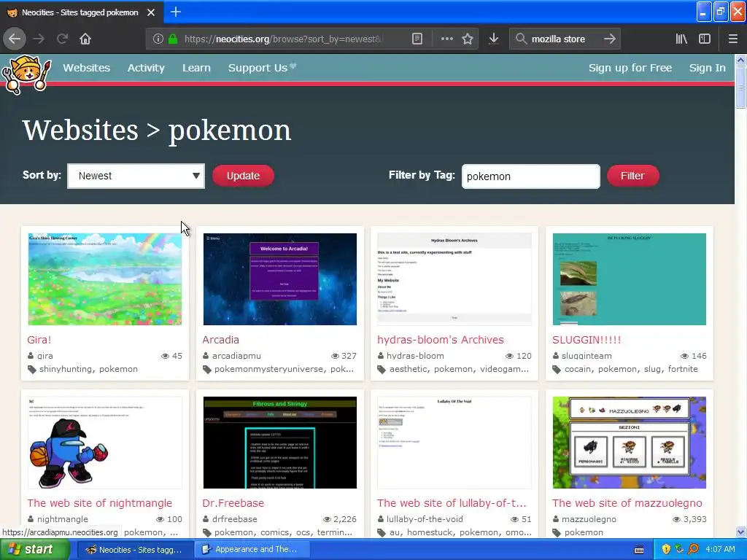Open the Learn nav item

pos(196,68)
